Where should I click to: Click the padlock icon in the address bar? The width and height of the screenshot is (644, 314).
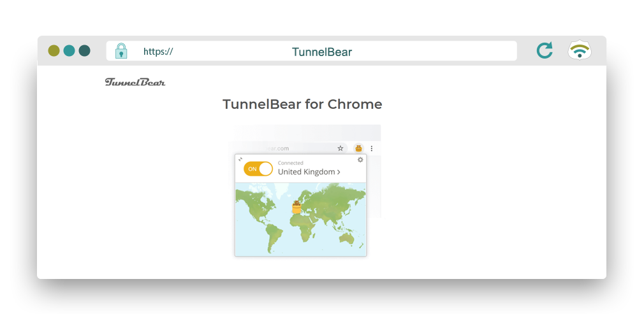[x=121, y=51]
